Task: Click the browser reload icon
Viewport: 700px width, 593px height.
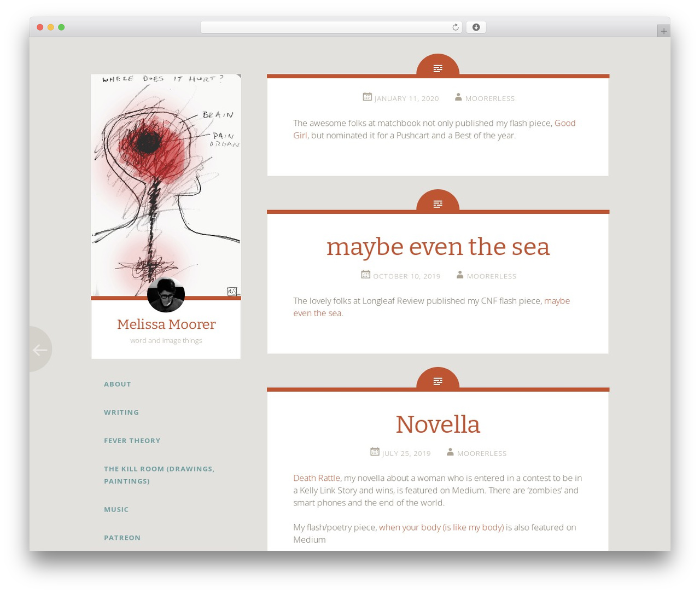Action: [x=455, y=27]
